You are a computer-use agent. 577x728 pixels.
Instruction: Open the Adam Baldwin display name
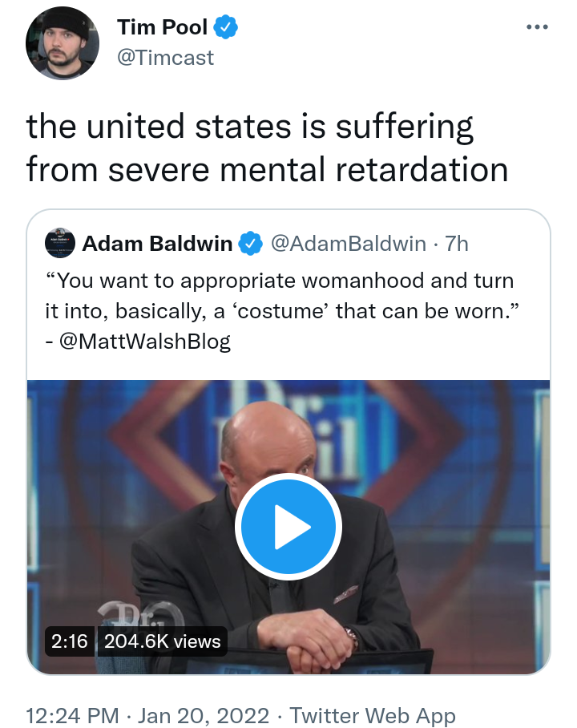pos(157,244)
